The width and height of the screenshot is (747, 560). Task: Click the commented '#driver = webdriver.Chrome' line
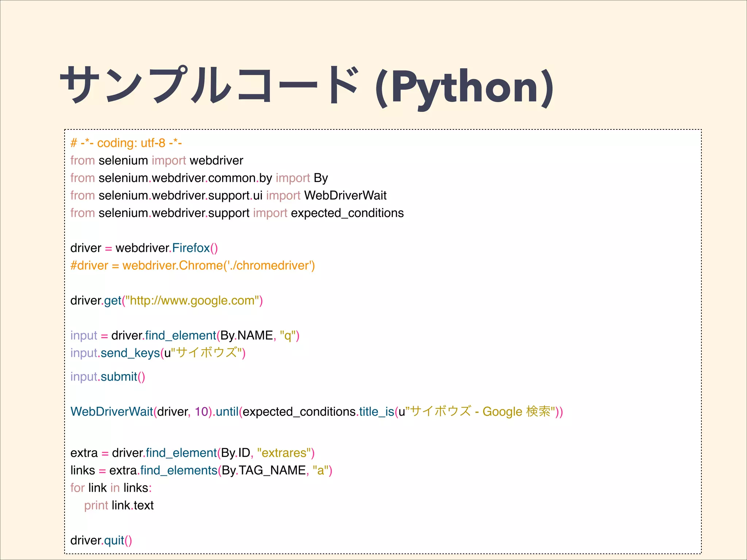193,265
